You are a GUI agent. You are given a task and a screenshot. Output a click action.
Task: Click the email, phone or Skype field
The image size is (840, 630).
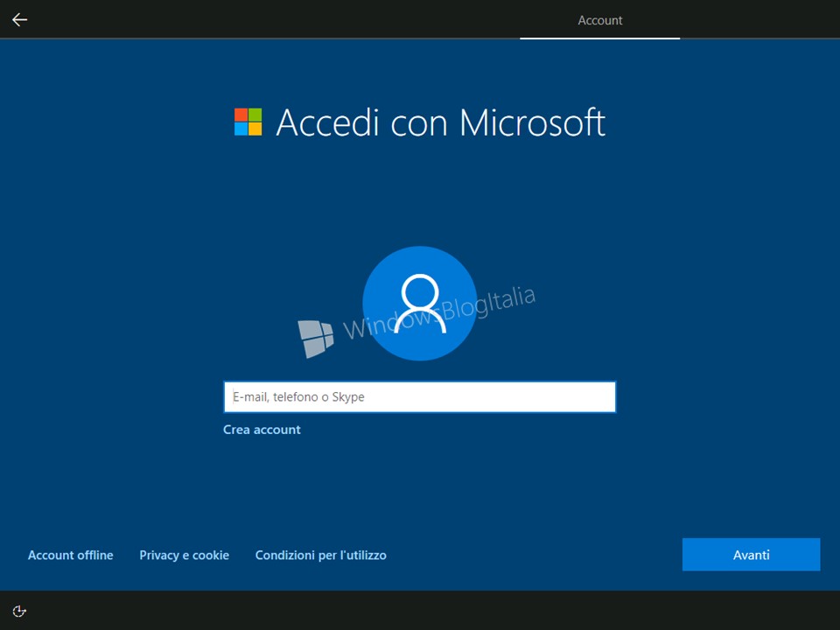[419, 397]
